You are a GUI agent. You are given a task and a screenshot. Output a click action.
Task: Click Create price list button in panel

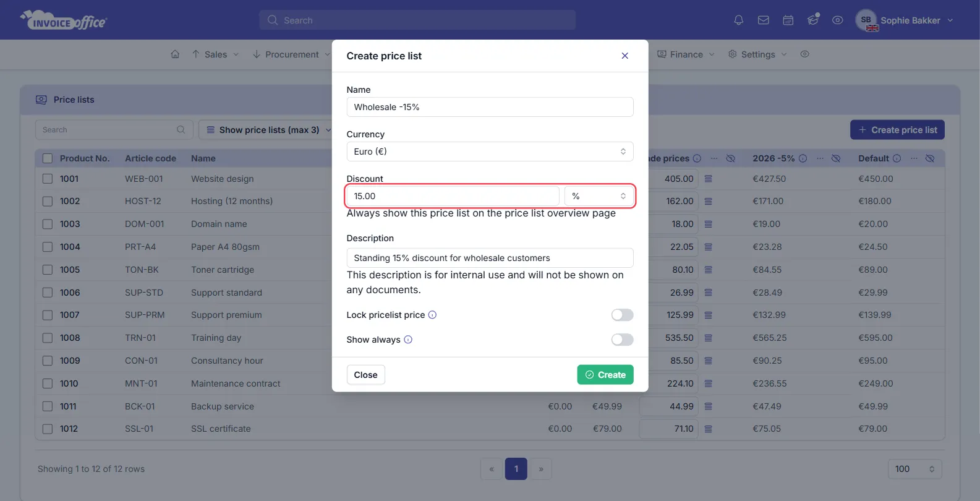(897, 130)
